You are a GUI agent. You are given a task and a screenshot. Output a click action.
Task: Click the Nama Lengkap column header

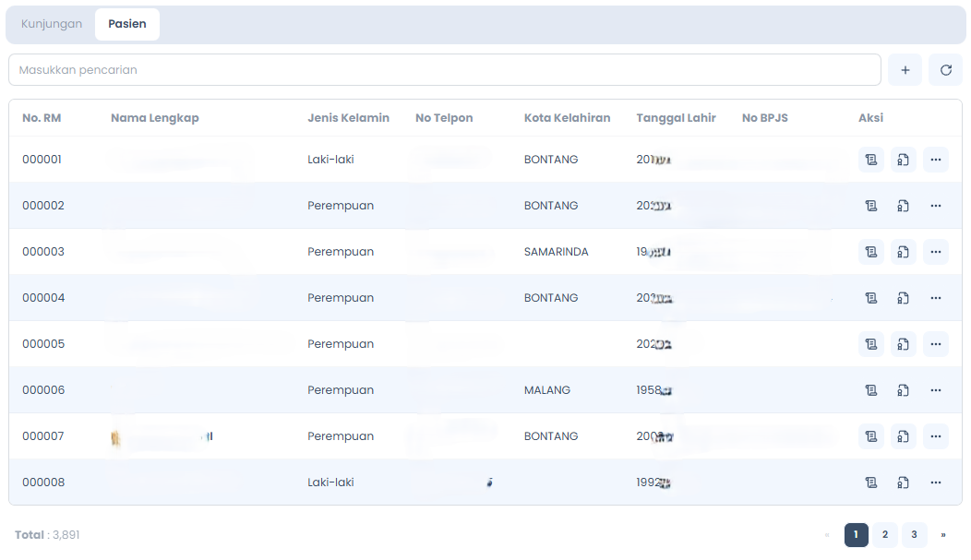click(155, 118)
